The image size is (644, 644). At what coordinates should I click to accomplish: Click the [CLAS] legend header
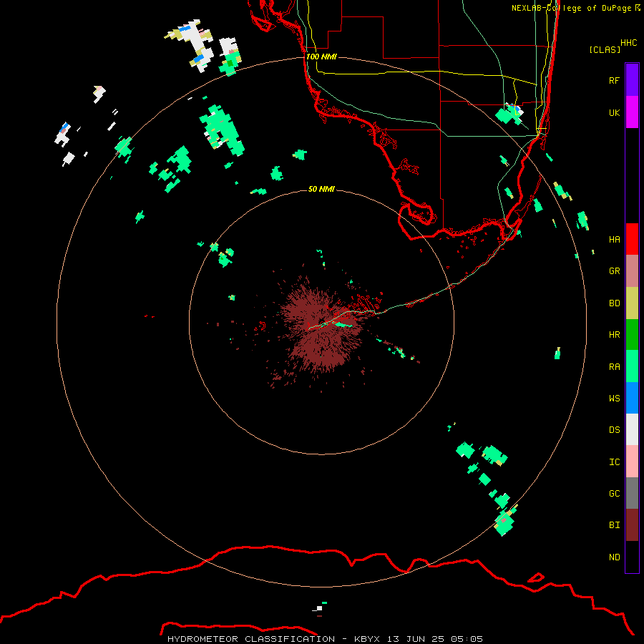pos(605,49)
